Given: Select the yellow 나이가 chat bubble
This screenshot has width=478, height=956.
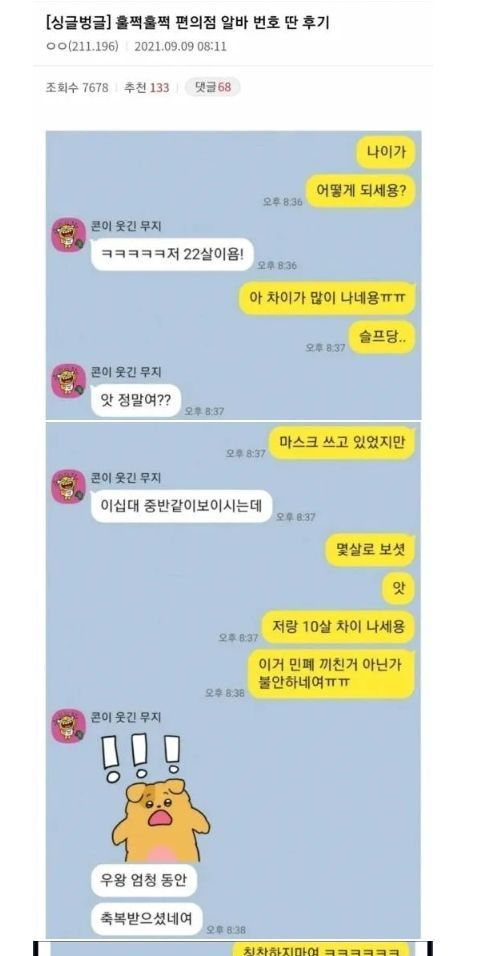Looking at the screenshot, I should (x=387, y=152).
